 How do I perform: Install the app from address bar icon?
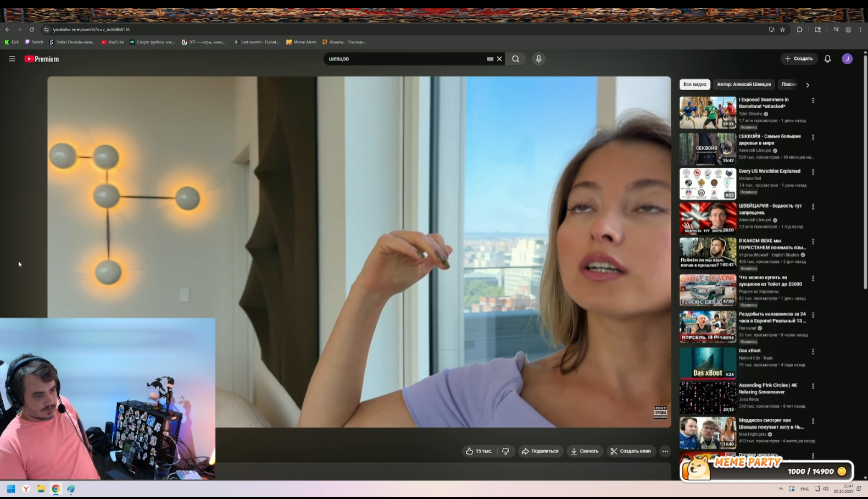point(771,30)
